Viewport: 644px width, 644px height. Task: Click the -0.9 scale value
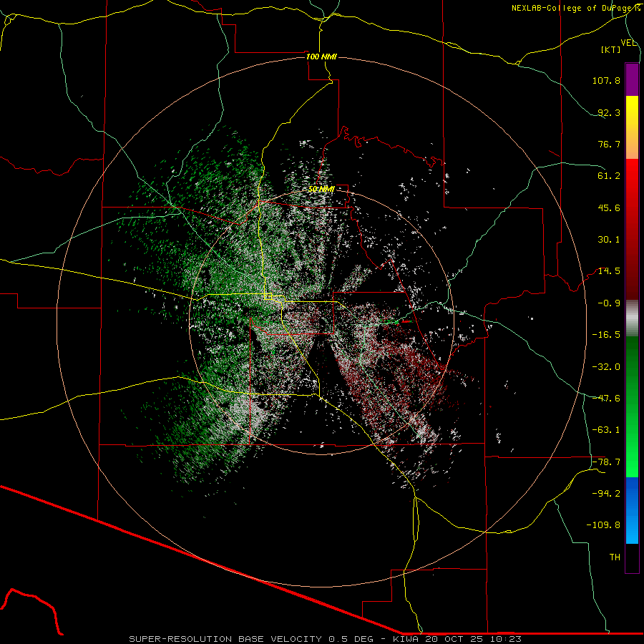(x=609, y=303)
